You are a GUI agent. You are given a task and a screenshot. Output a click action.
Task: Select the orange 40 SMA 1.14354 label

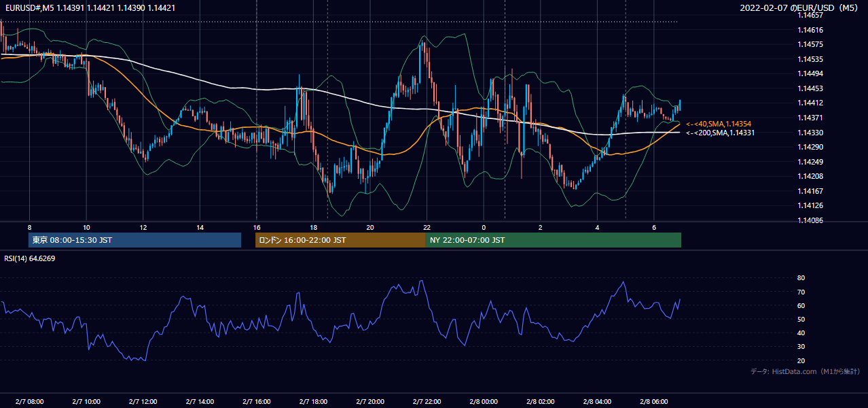718,124
